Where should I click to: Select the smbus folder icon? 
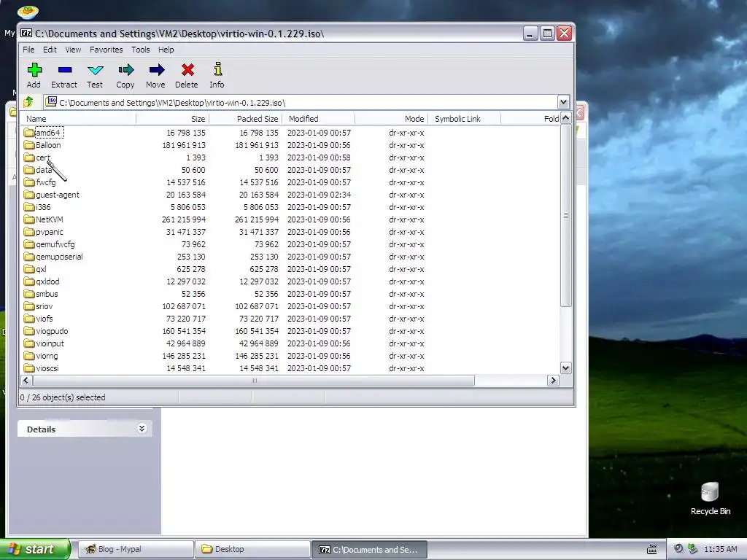click(29, 293)
